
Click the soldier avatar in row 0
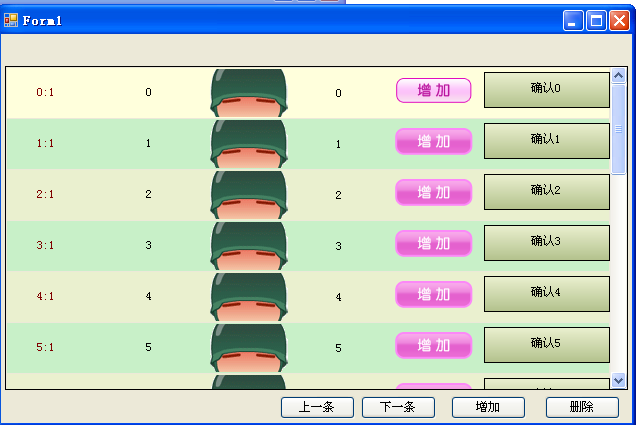tap(248, 93)
